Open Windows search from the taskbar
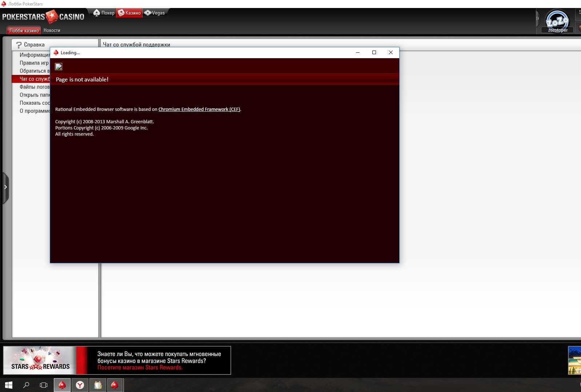Viewport: 581px width, 392px height. 26,385
